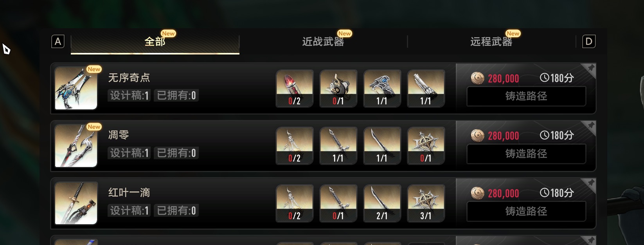The width and height of the screenshot is (644, 245).
Task: Pin the 无序奇点 recipe
Action: (590, 68)
